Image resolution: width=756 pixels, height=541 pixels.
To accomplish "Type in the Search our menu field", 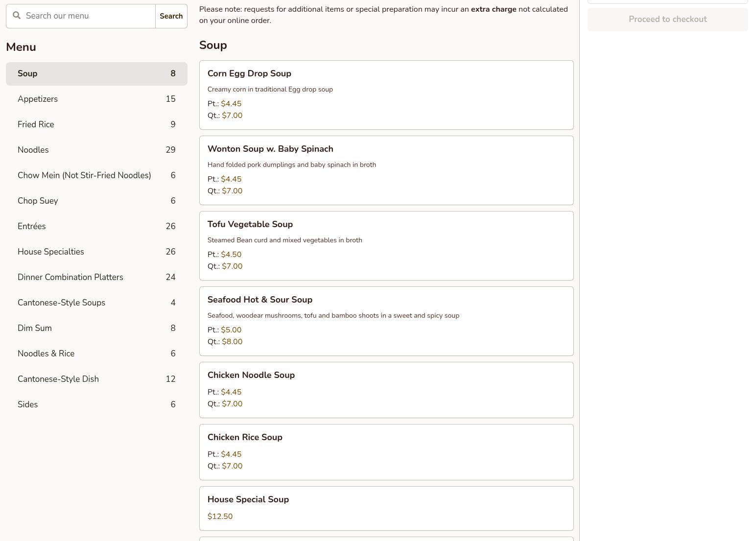I will (88, 16).
